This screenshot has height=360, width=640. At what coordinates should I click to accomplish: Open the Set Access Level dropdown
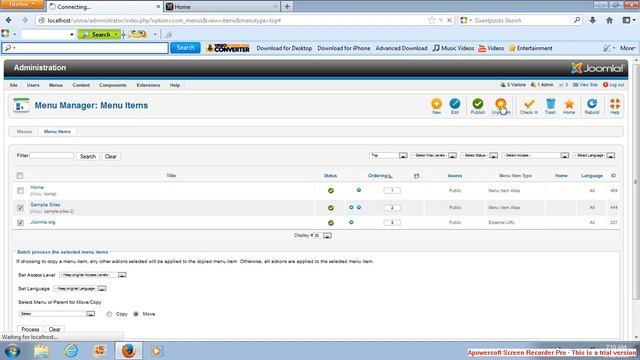[93, 275]
